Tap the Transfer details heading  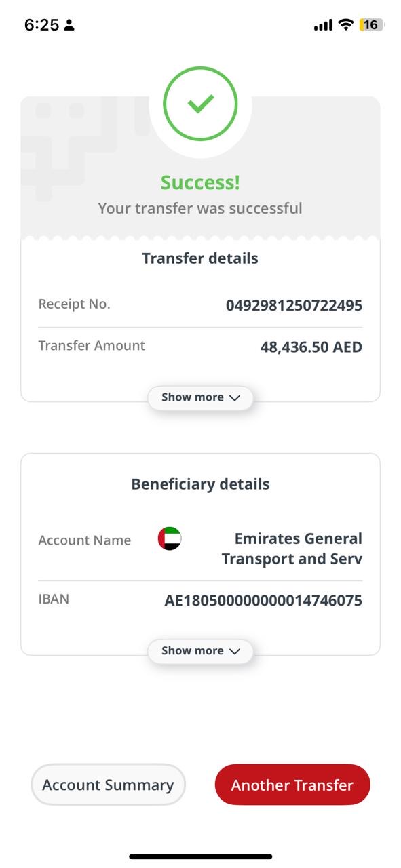pyautogui.click(x=200, y=258)
